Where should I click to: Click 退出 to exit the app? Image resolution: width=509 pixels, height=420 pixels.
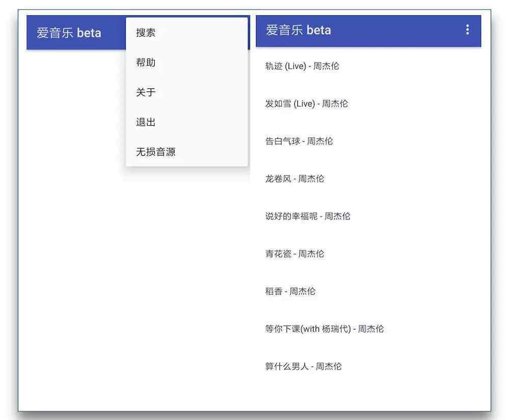tap(187, 122)
